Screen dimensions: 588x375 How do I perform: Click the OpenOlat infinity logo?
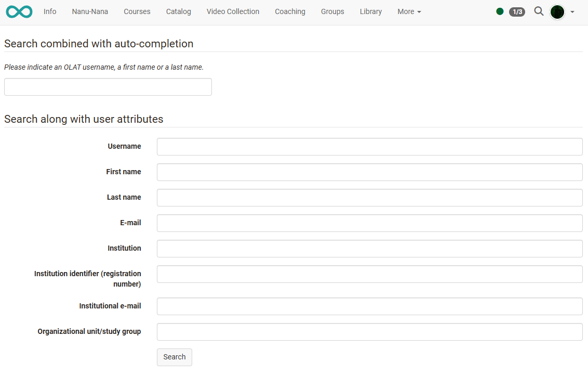coord(19,11)
